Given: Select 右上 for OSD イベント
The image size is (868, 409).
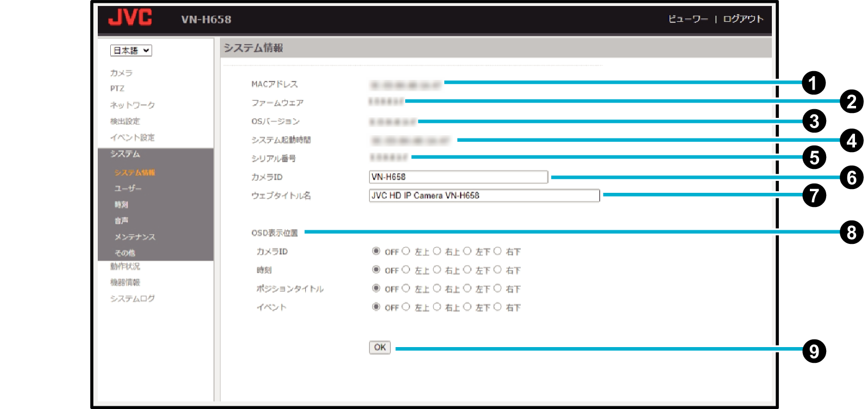Looking at the screenshot, I should pyautogui.click(x=437, y=306).
